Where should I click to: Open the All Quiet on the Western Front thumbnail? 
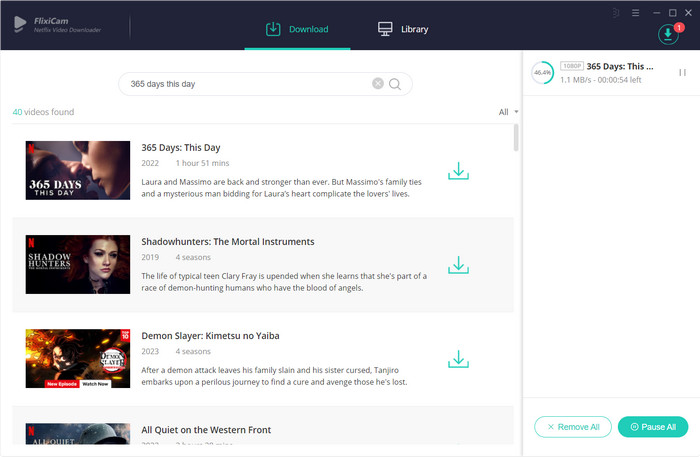coord(78,434)
